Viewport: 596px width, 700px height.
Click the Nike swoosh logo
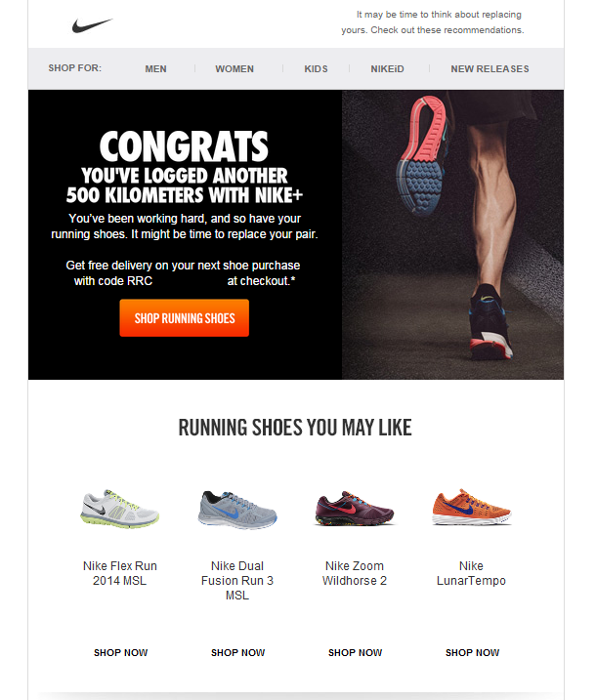click(x=93, y=25)
